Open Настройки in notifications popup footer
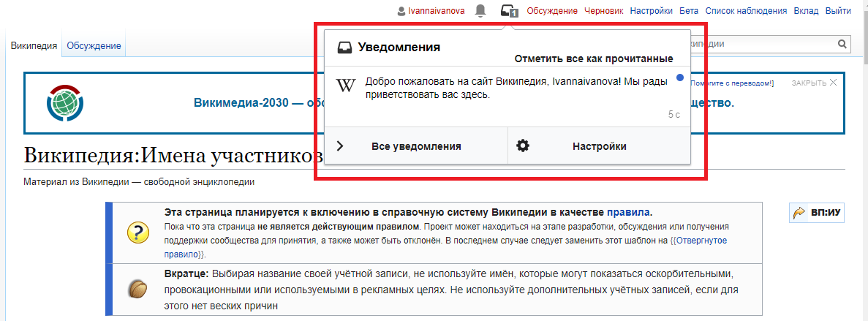 click(599, 146)
